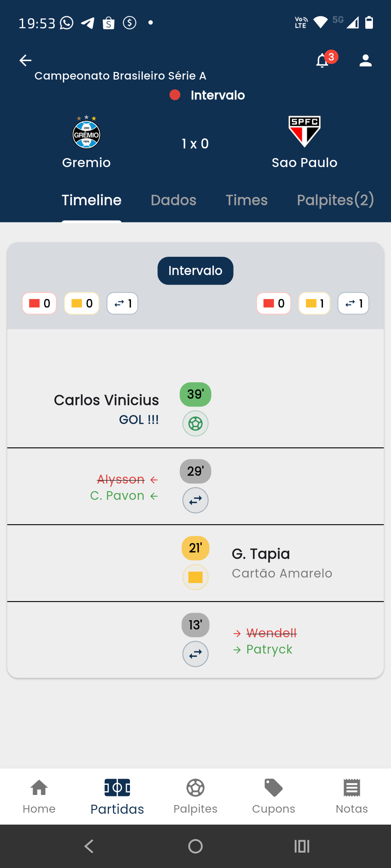Tap the back arrow in header

pyautogui.click(x=25, y=60)
